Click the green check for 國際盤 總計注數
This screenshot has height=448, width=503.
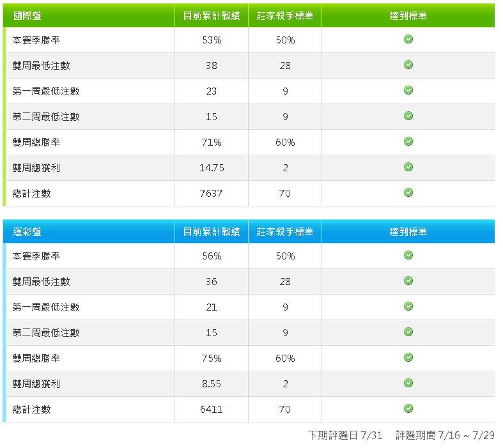[408, 193]
